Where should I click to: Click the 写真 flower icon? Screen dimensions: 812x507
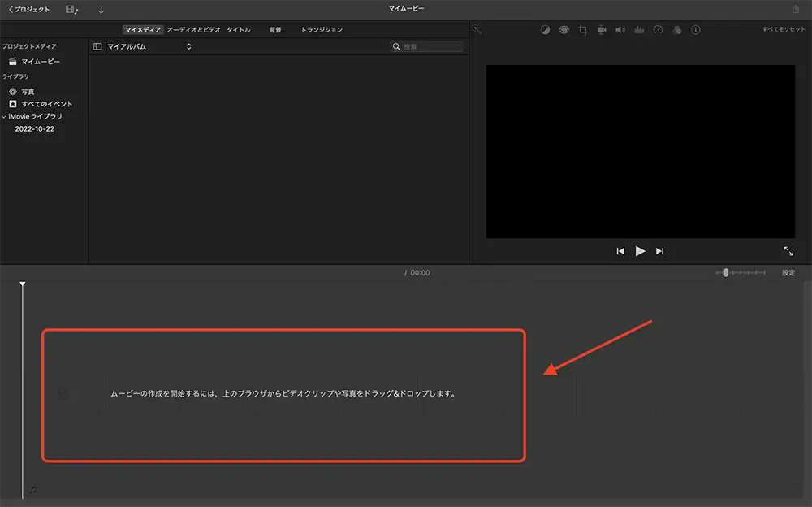(x=13, y=92)
